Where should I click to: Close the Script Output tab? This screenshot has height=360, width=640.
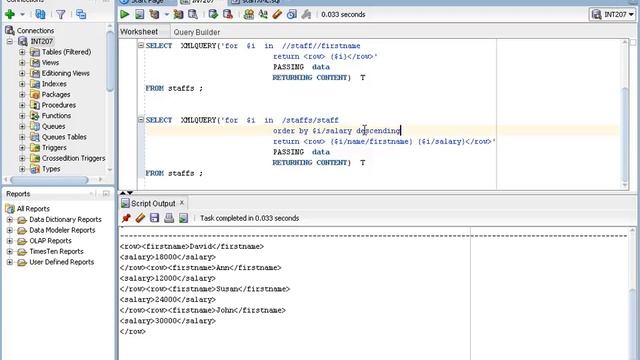[x=182, y=203]
